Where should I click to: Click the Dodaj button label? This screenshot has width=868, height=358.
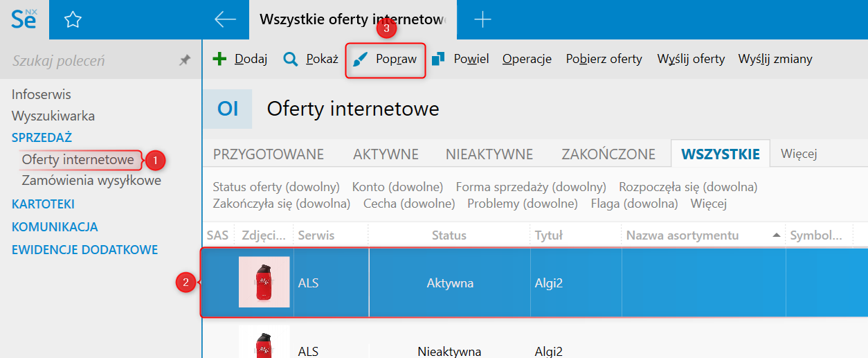[x=251, y=59]
